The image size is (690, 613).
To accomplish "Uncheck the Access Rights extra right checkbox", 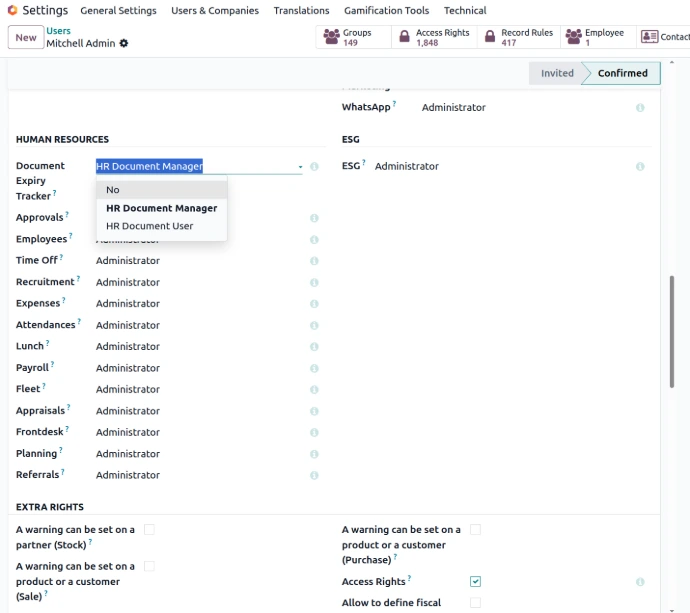I will [475, 581].
